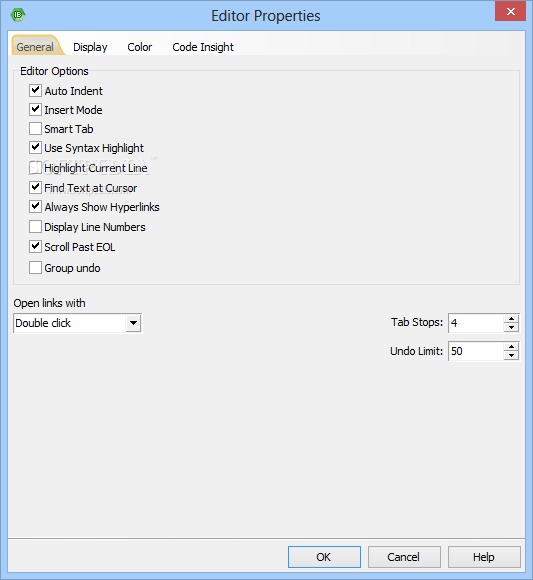Screen dimensions: 533x580
Task: Click the Undo Limit label
Action: pyautogui.click(x=416, y=351)
